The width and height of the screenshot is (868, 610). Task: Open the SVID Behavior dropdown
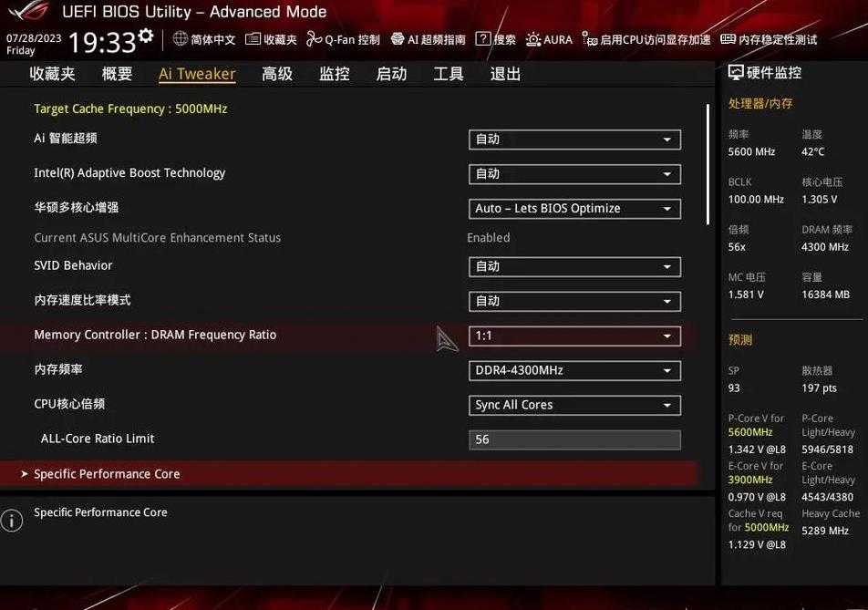pos(574,267)
